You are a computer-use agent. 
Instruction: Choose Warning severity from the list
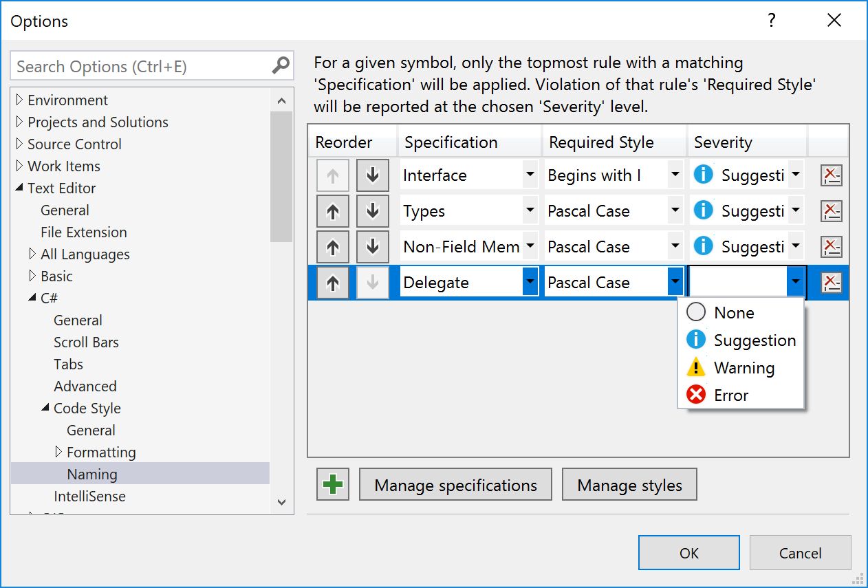point(744,368)
